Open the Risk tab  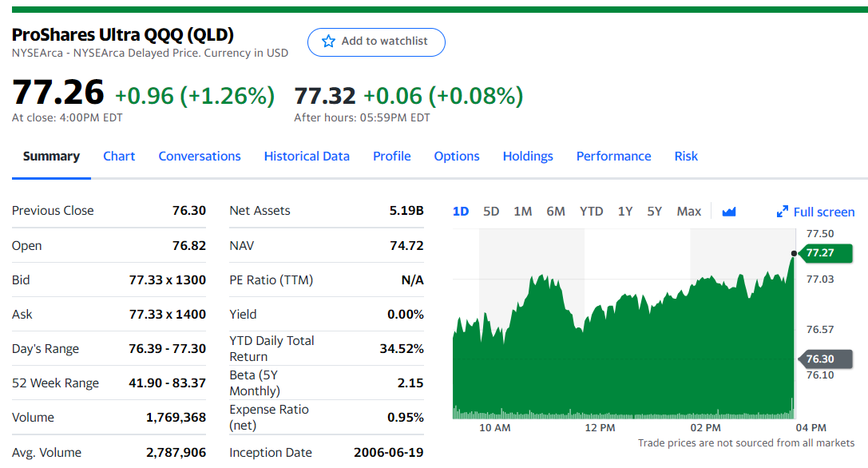pos(686,157)
